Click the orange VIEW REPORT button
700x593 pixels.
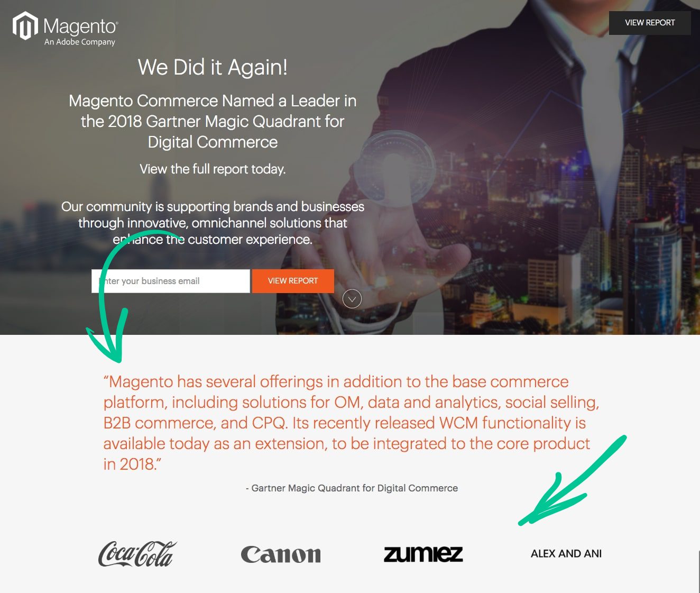pyautogui.click(x=293, y=281)
